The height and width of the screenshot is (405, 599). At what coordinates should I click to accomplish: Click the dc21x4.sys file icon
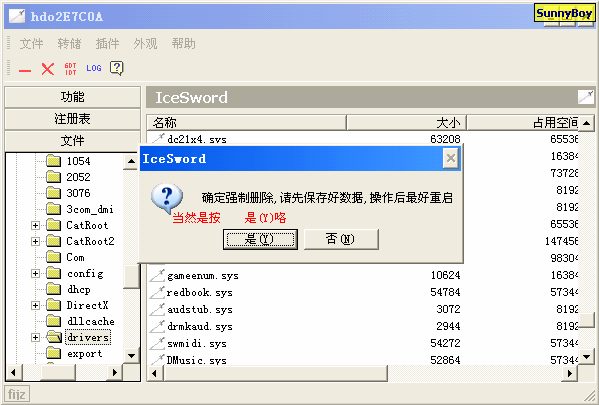point(158,138)
